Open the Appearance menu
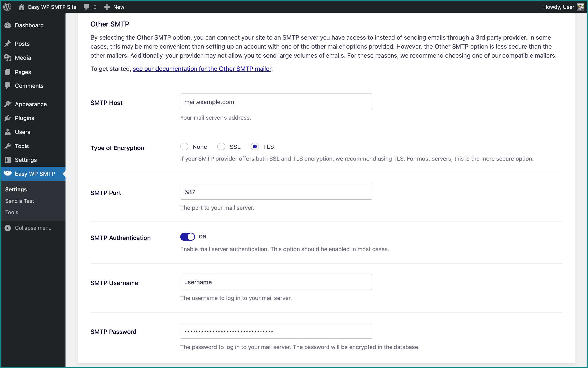Screen dimensions: 588x368 (31, 104)
